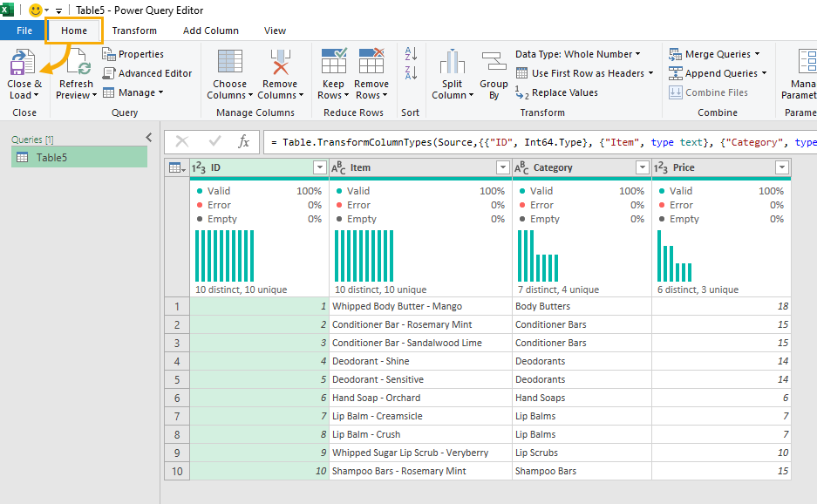Sort descending with the Z-A icon

click(x=411, y=72)
